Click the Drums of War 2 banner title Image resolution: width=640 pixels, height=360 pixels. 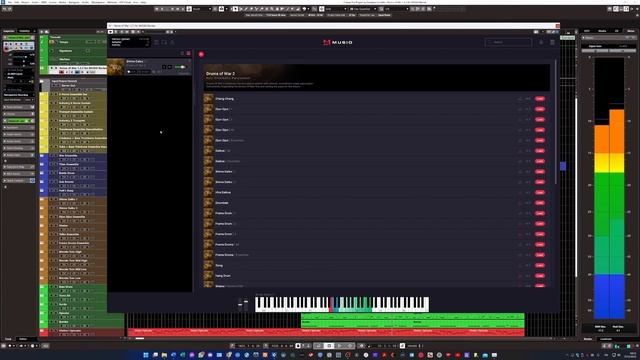[x=220, y=73]
